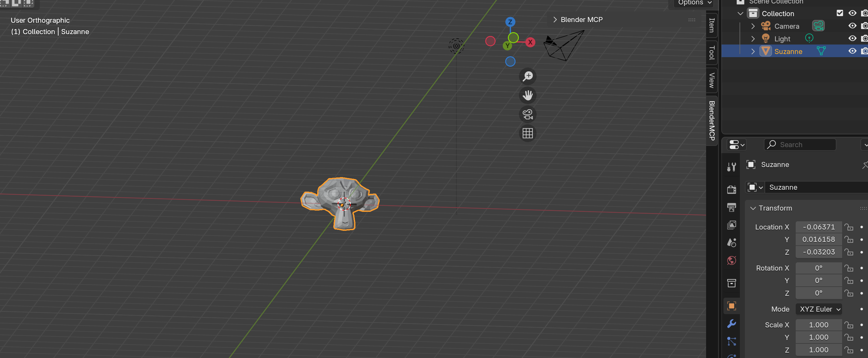Open the World properties (globe icon)
868x358 pixels.
[731, 260]
